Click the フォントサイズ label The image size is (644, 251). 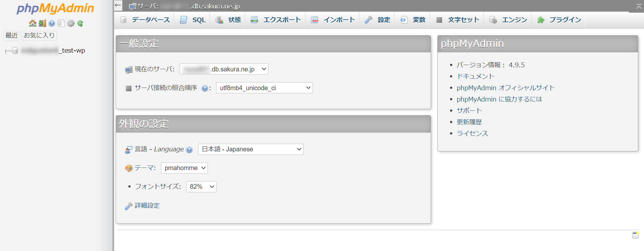pos(158,187)
